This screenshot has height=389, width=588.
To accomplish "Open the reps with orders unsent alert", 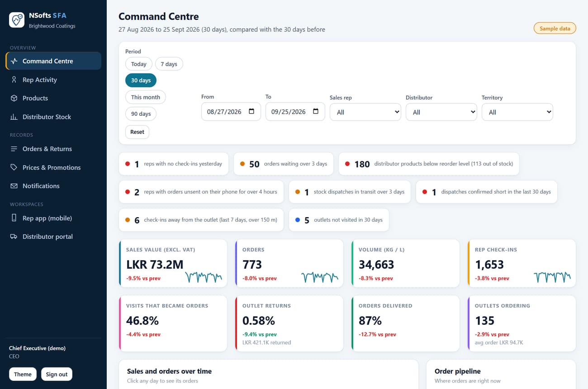I will [x=201, y=192].
